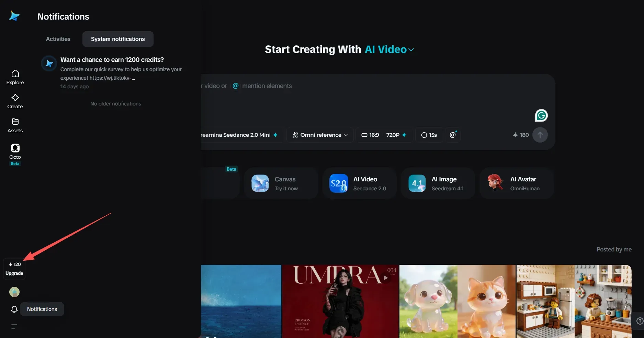Click the Notifications panel heading
644x338 pixels.
63,16
